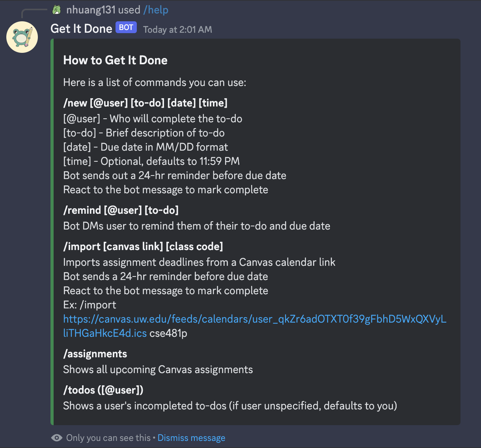Click the Today at 2:01 AM timestamp

coord(177,30)
